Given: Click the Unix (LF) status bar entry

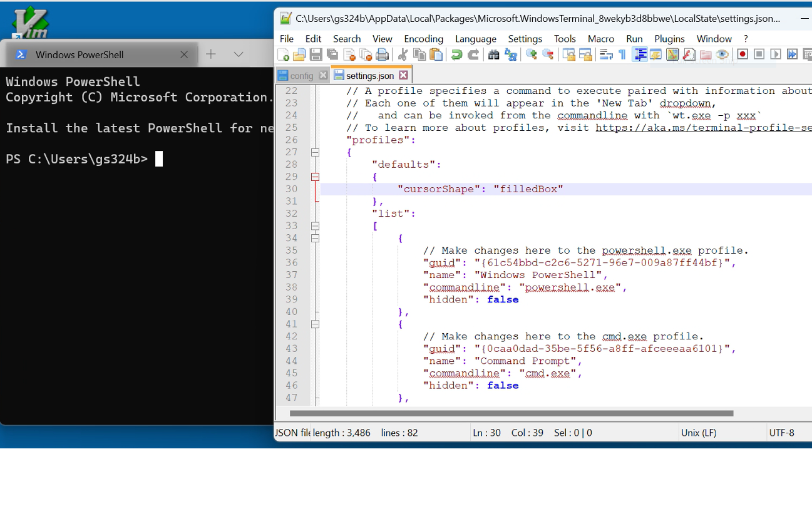Looking at the screenshot, I should pos(699,433).
